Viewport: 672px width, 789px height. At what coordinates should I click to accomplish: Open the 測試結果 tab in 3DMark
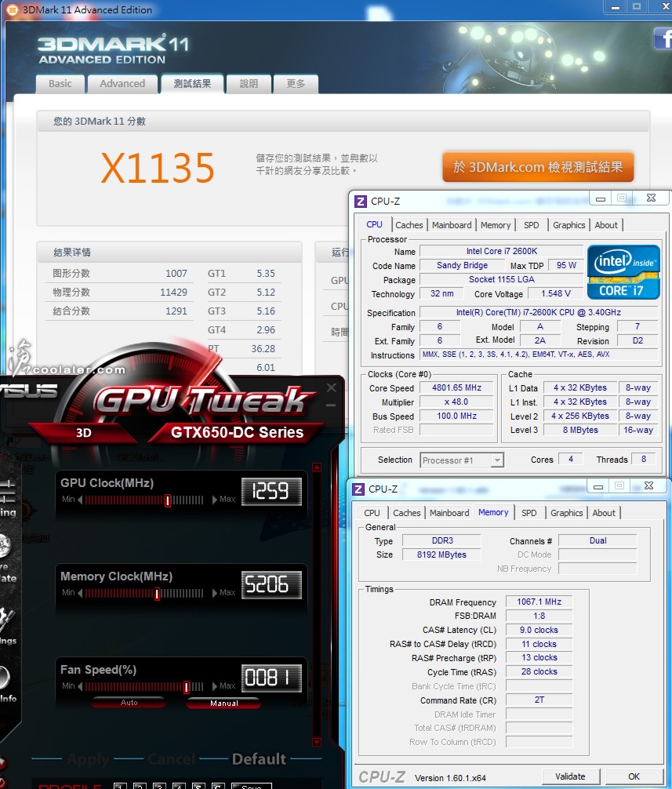tap(192, 84)
